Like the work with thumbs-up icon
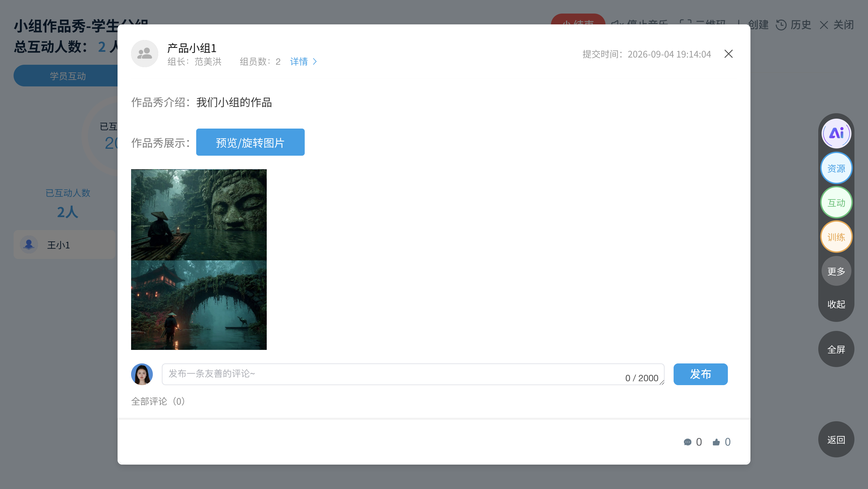The height and width of the screenshot is (489, 868). 716,442
